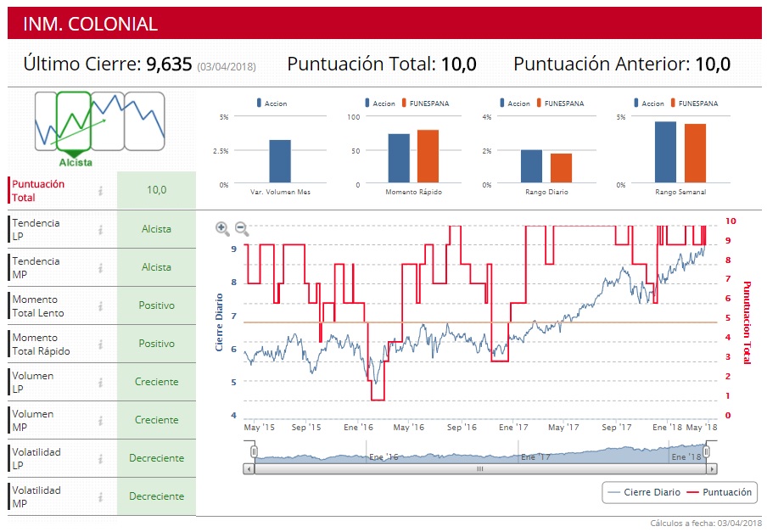This screenshot has height=532, width=767.
Task: Click the Alcista trend phase thumbnail
Action: click(74, 120)
